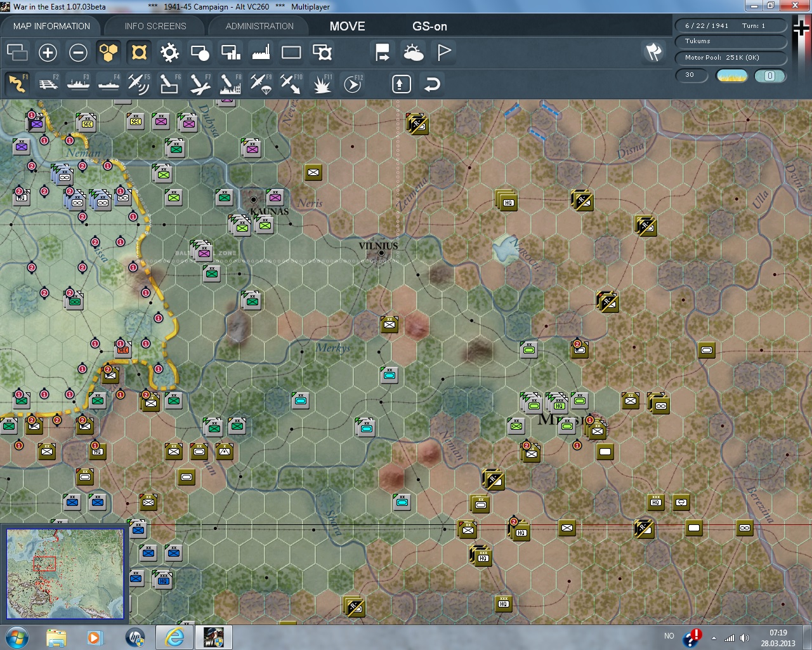Click the War in the East taskbar button
This screenshot has height=650, width=812.
(213, 637)
